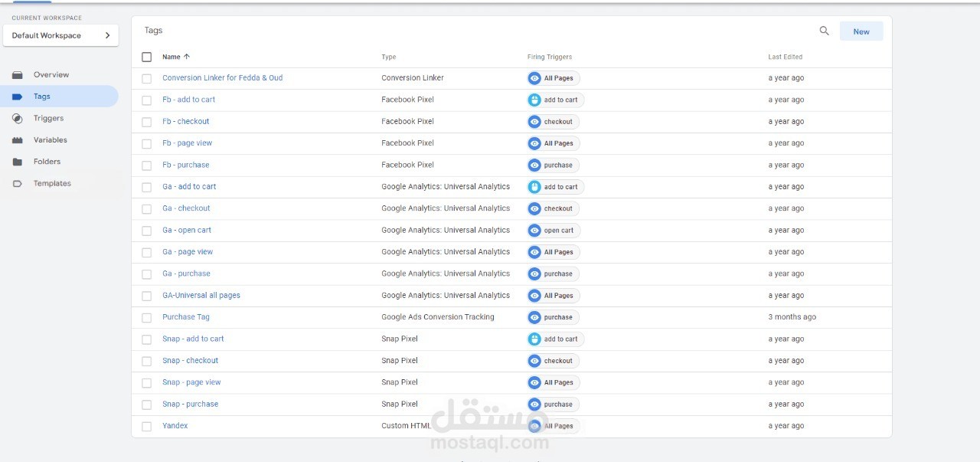Click the Triggers circle icon in sidebar
Viewport: 980px width, 462px height.
point(18,118)
